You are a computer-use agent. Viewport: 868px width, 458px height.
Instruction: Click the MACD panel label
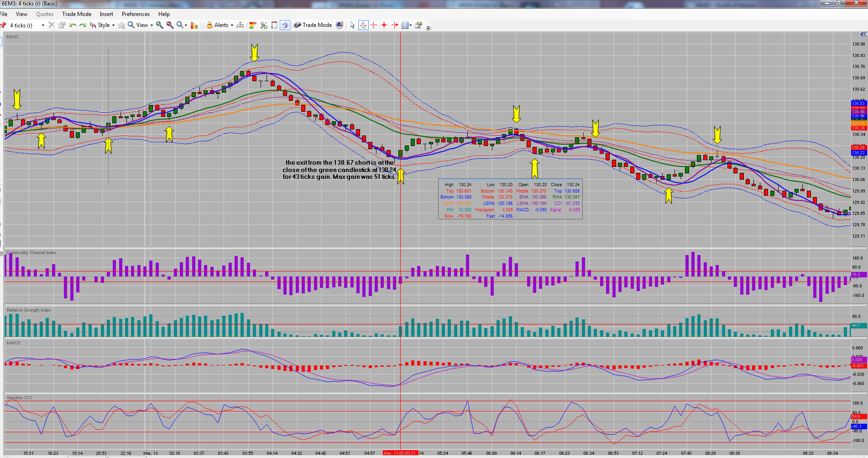(13, 343)
